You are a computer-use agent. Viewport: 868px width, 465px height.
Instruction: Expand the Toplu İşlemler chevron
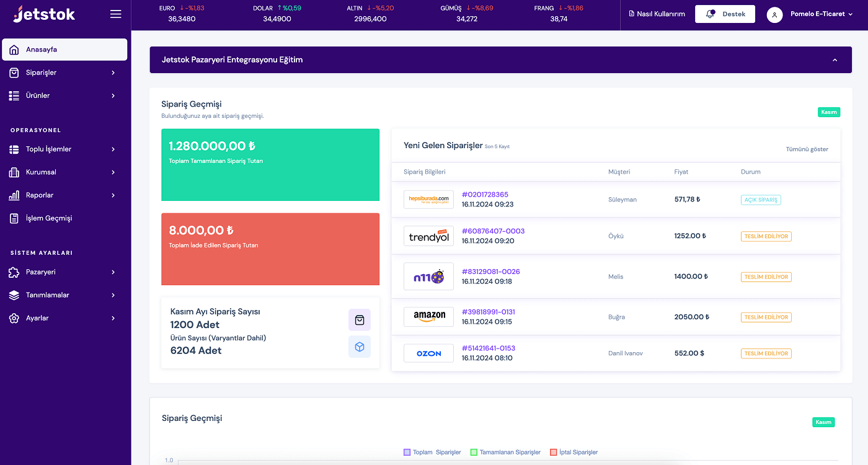click(x=113, y=149)
